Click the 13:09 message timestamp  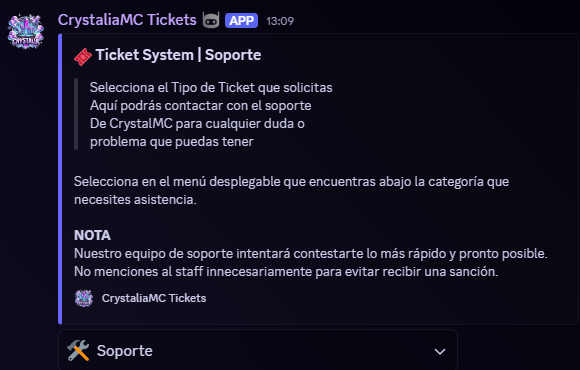click(x=280, y=21)
